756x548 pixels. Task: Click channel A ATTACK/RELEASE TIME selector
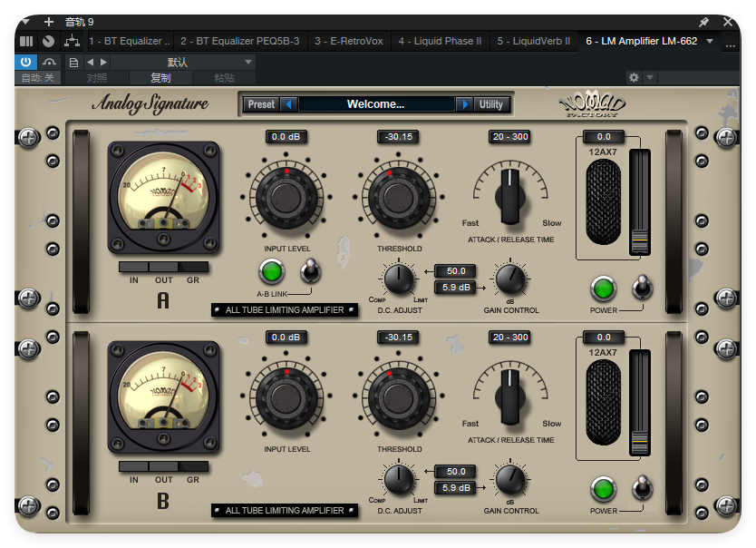[x=510, y=196]
